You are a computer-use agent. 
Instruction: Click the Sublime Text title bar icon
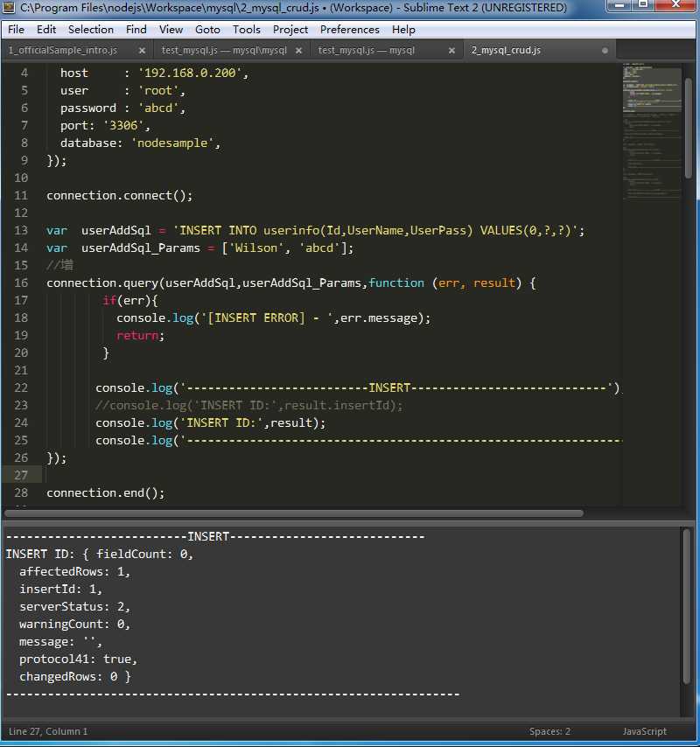point(9,7)
